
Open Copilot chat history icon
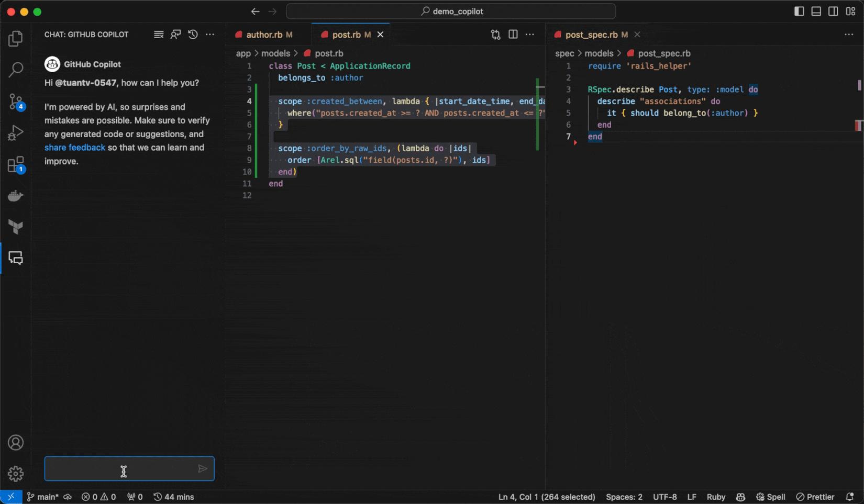(x=192, y=34)
